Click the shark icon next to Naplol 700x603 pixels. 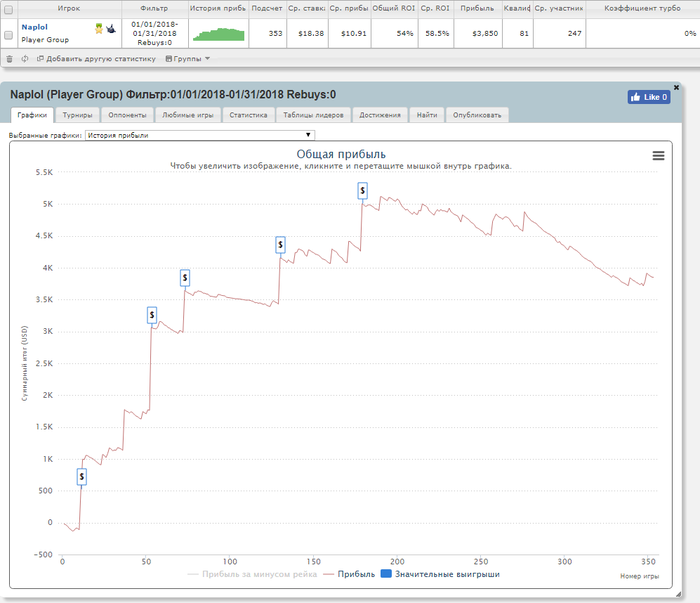click(x=111, y=29)
